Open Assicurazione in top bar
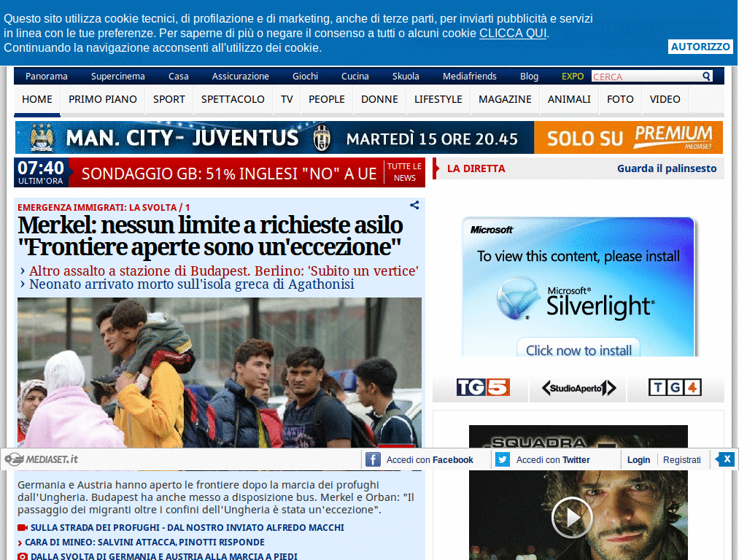The image size is (747, 560). point(241,76)
